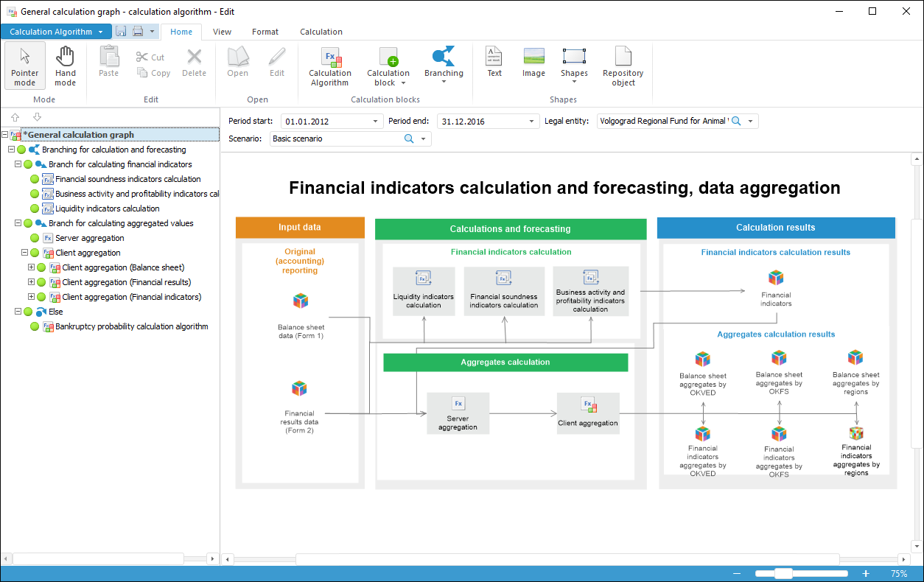Screen dimensions: 924x582
Task: Toggle green status of Client aggregation (Balance sheet)
Action: click(x=41, y=267)
